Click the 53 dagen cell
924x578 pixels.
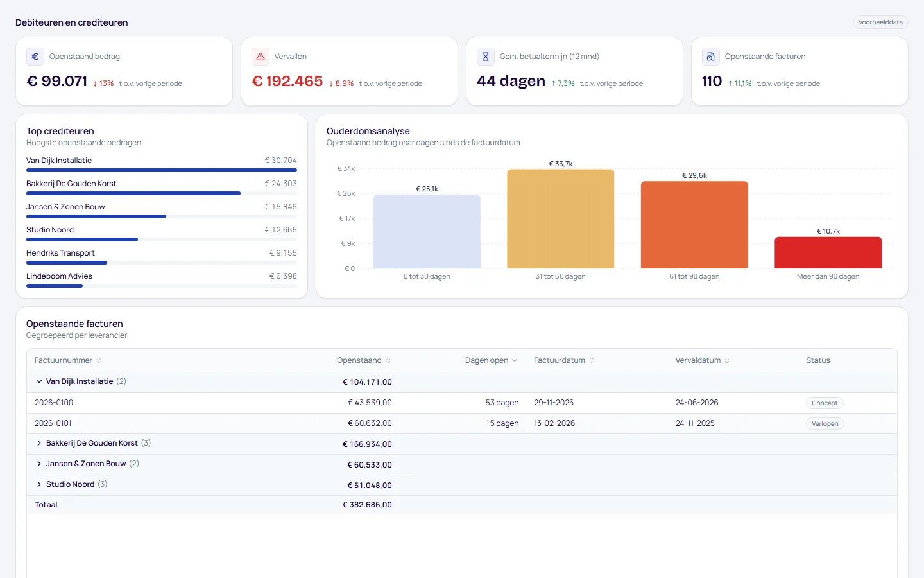click(x=502, y=403)
